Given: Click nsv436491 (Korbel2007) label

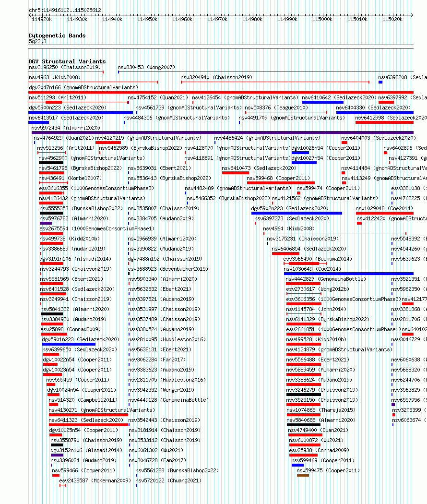Looking at the screenshot, I should point(70,178).
